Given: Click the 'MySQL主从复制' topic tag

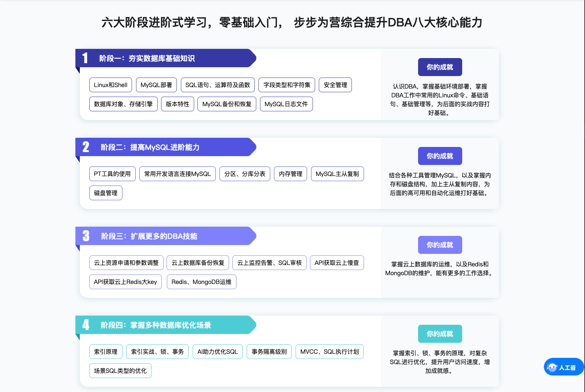Looking at the screenshot, I should (337, 174).
